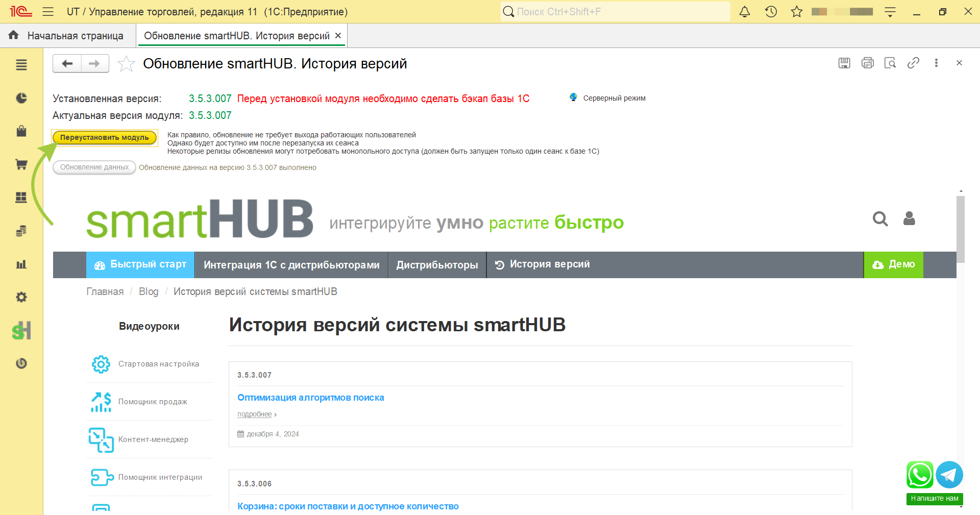Open sidebar sections menu icon

point(21,65)
